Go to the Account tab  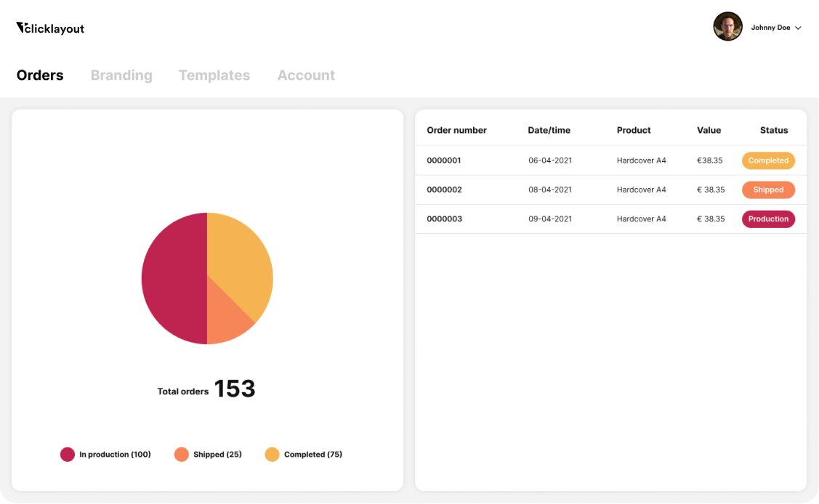(x=306, y=75)
